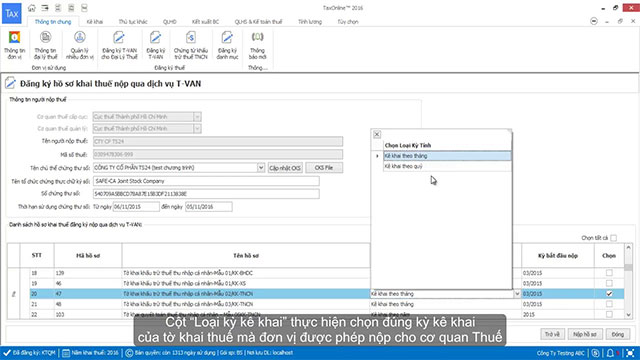
Task: Click the table vertical scrollbar down arrow
Action: (628, 315)
